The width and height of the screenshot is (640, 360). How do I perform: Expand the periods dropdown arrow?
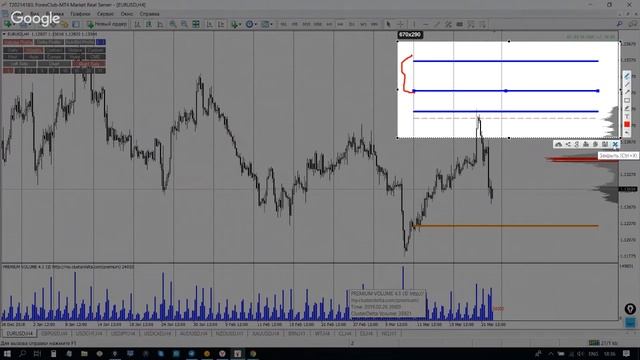[x=256, y=24]
